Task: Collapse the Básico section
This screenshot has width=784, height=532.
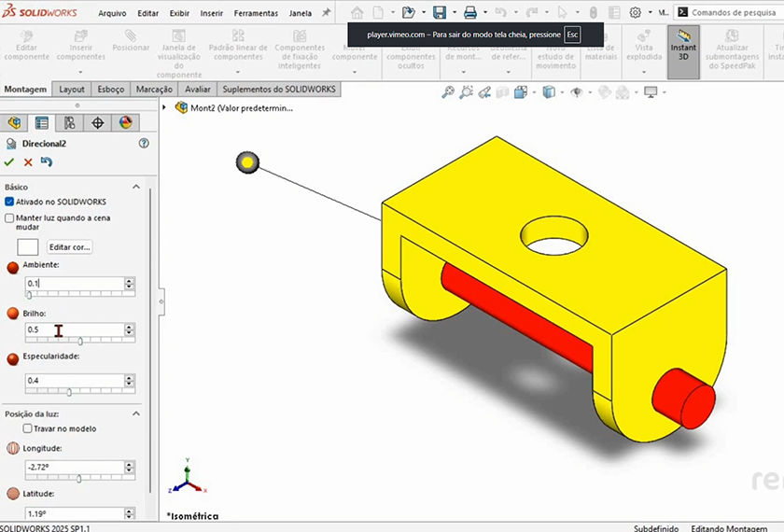Action: tap(136, 187)
